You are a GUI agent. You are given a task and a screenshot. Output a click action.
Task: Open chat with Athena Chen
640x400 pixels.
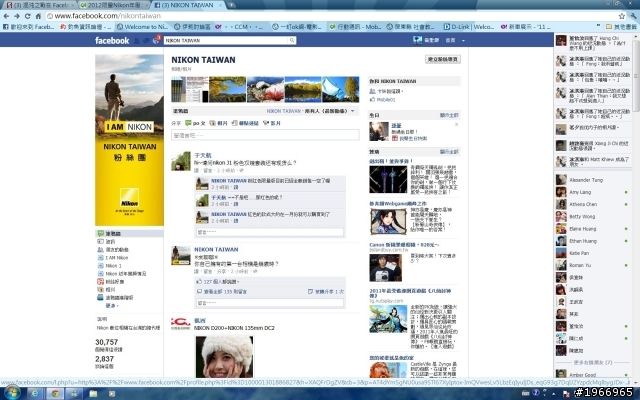tap(583, 204)
